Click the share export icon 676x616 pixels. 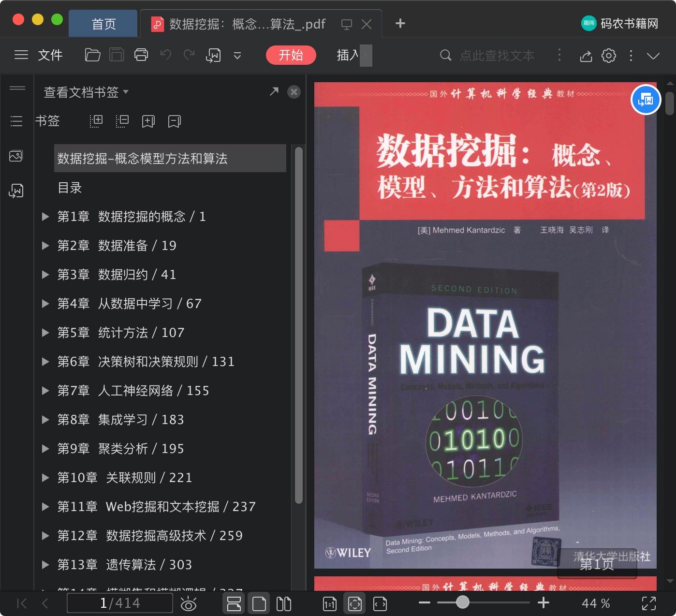586,56
